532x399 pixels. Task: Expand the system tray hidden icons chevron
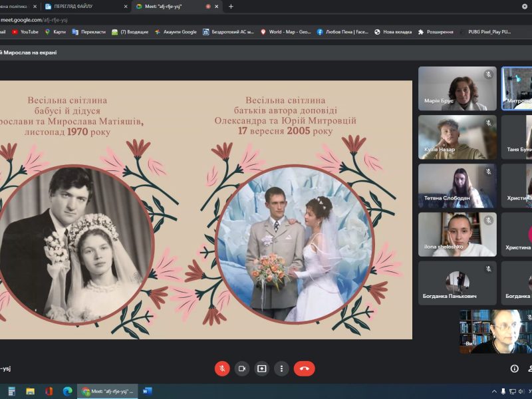494,391
